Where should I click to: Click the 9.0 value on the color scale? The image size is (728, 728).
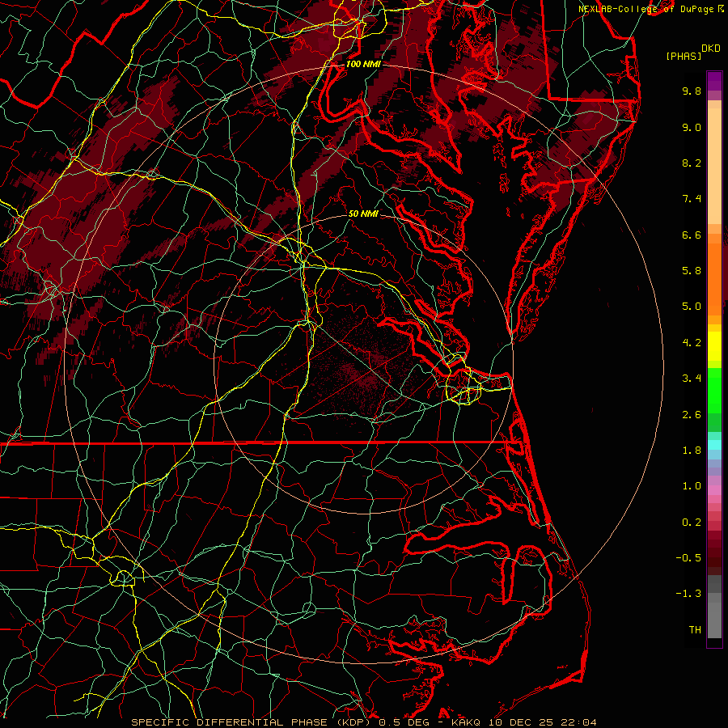(692, 127)
